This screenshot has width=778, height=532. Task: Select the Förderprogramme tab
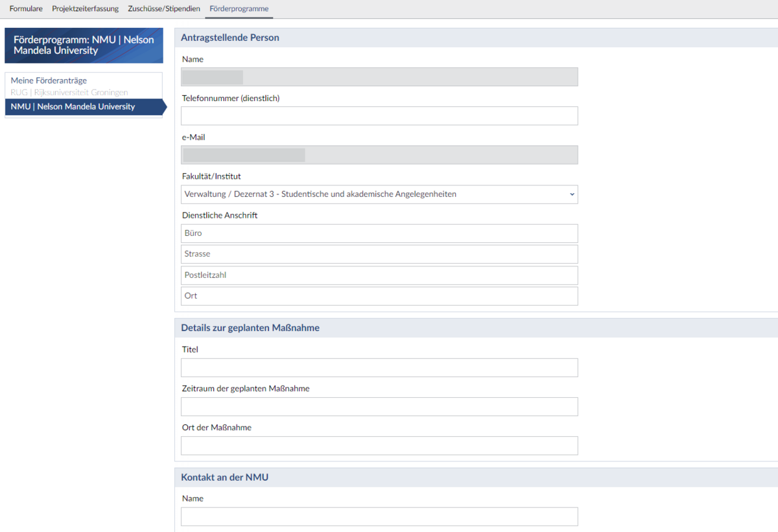click(239, 9)
